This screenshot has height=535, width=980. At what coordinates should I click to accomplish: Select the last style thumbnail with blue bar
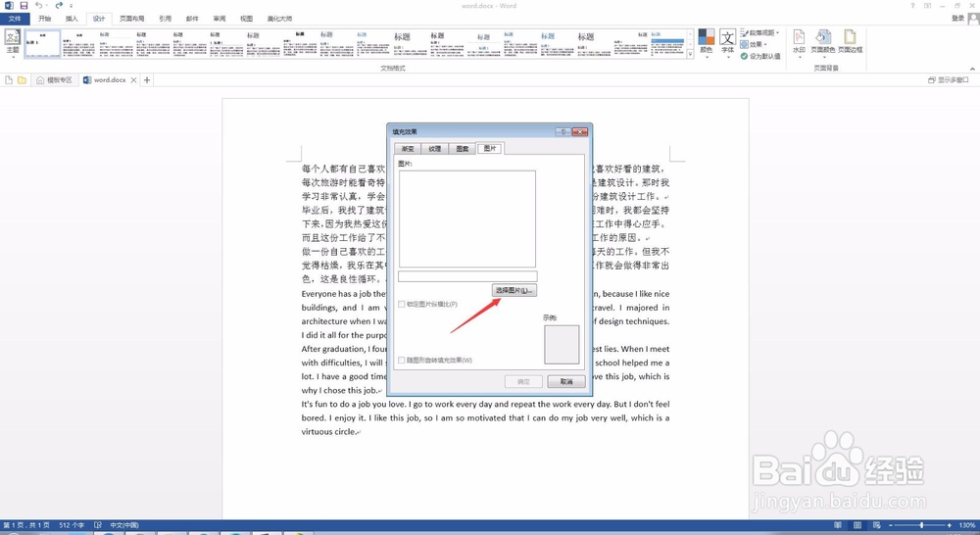click(x=667, y=44)
